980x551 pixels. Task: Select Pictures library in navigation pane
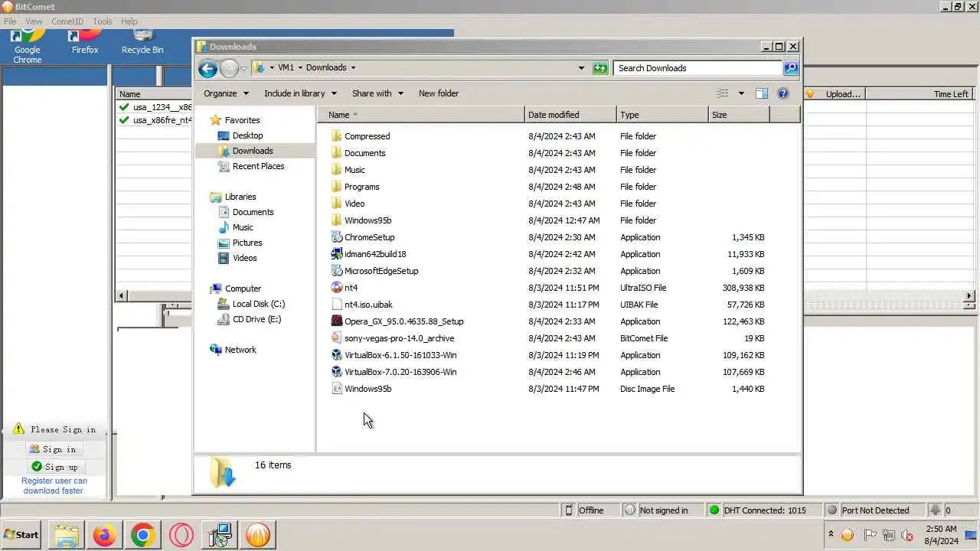pos(247,243)
